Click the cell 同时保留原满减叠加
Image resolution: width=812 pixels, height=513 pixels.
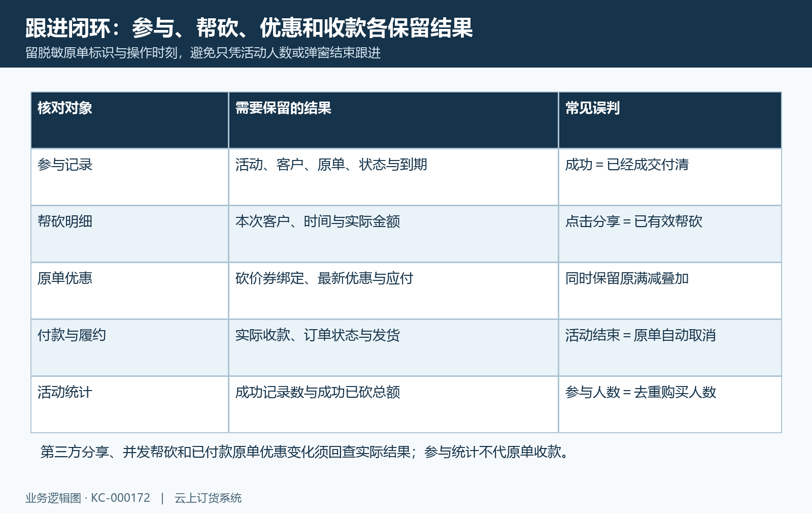point(670,291)
